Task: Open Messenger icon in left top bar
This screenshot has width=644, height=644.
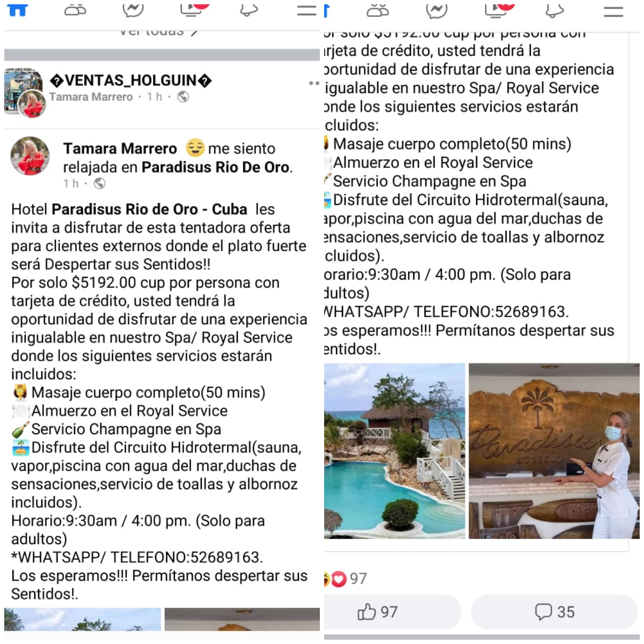Action: click(133, 10)
